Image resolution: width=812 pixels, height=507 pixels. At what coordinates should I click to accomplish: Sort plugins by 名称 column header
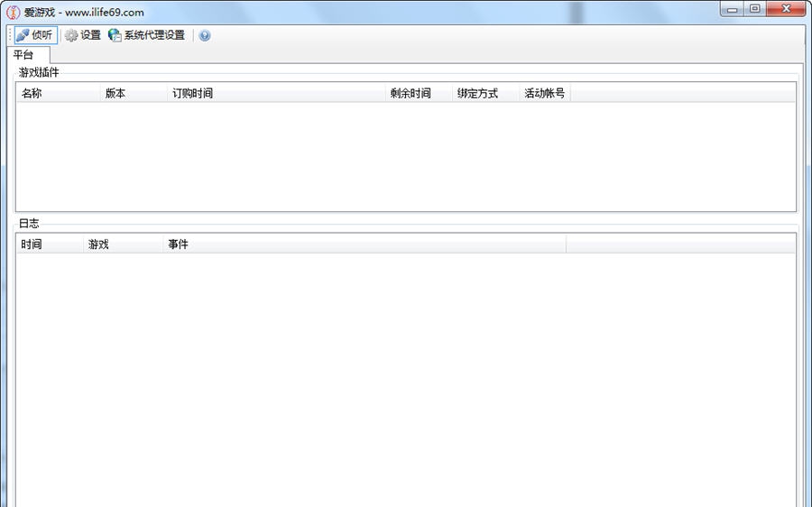[x=59, y=93]
